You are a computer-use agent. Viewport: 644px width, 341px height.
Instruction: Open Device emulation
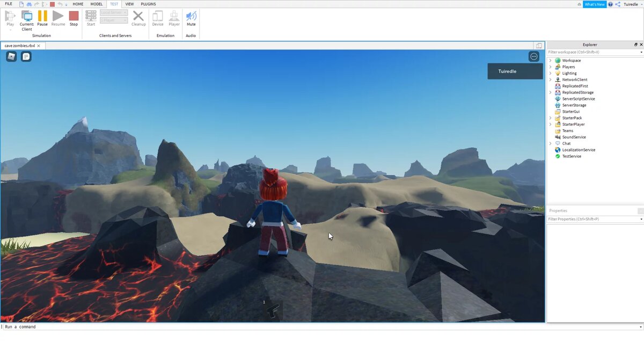click(158, 18)
